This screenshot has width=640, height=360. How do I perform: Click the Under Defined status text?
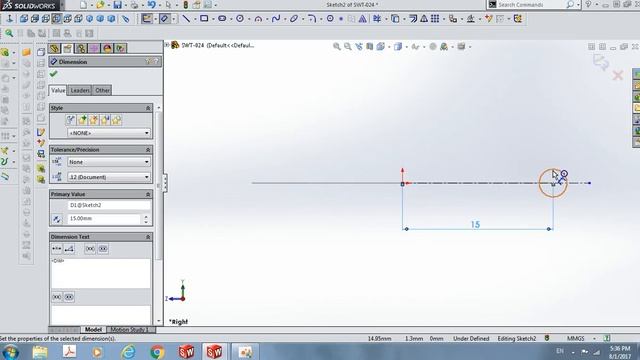point(471,338)
